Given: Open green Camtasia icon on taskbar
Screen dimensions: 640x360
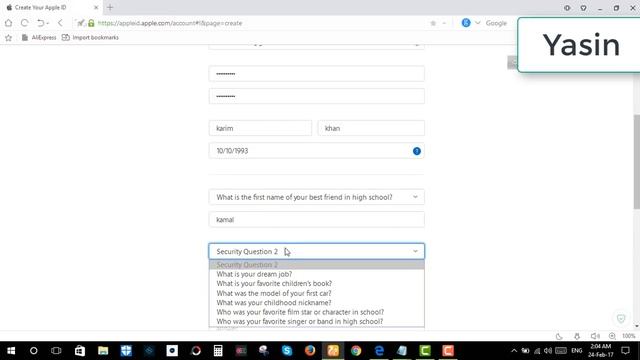Looking at the screenshot, I should (x=425, y=351).
